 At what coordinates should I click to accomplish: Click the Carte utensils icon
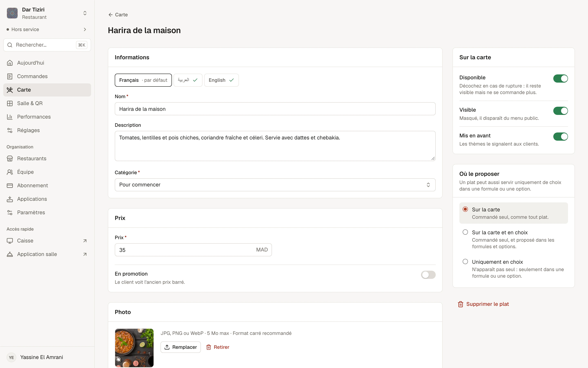click(x=10, y=90)
